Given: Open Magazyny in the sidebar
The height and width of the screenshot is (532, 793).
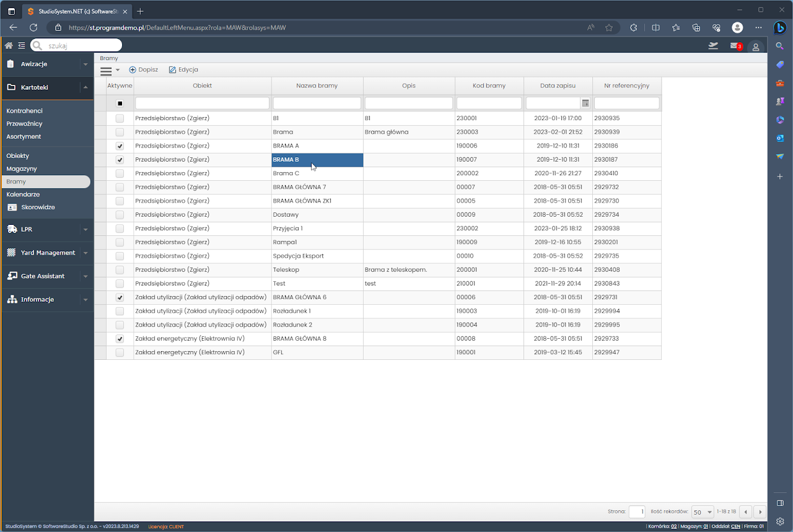Looking at the screenshot, I should [x=22, y=168].
